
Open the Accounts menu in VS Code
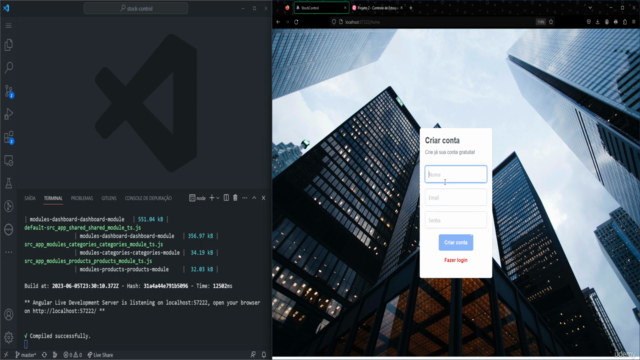(x=9, y=315)
